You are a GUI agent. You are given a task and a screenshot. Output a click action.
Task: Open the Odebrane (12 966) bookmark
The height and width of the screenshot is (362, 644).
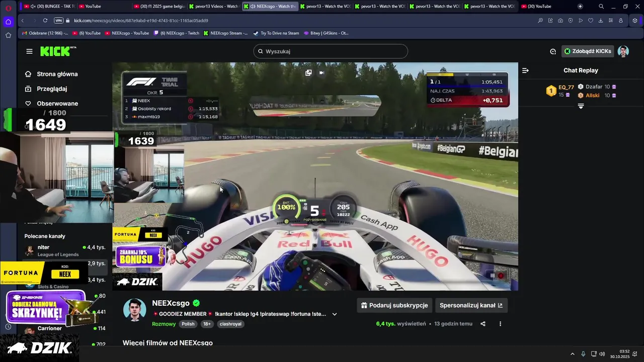[x=45, y=33]
